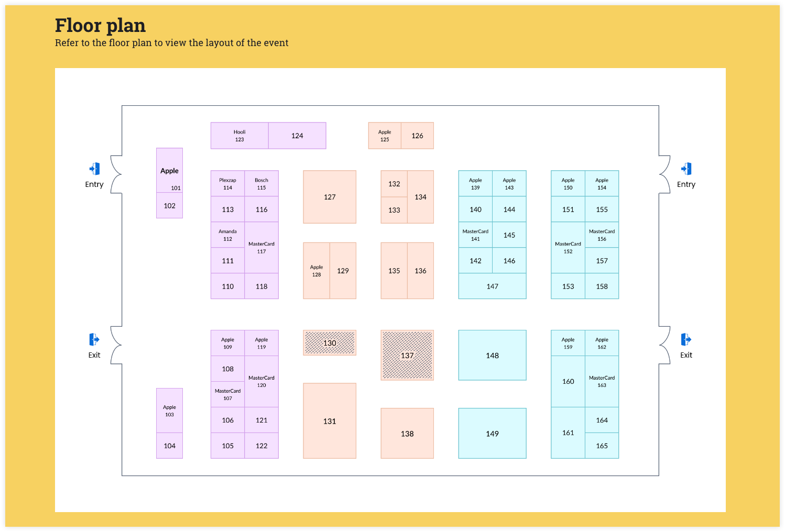Click MasterCard booth 152
The height and width of the screenshot is (532, 785).
(568, 248)
